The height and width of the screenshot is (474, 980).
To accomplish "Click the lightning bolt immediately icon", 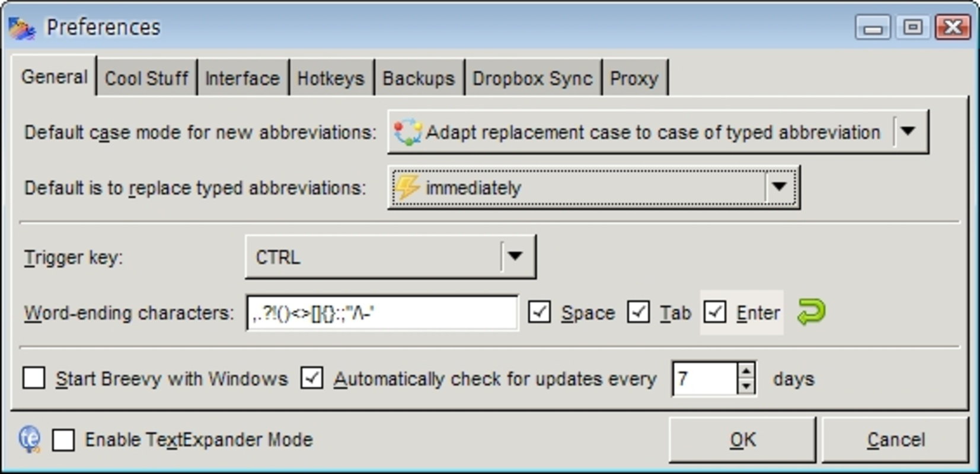I will (407, 187).
